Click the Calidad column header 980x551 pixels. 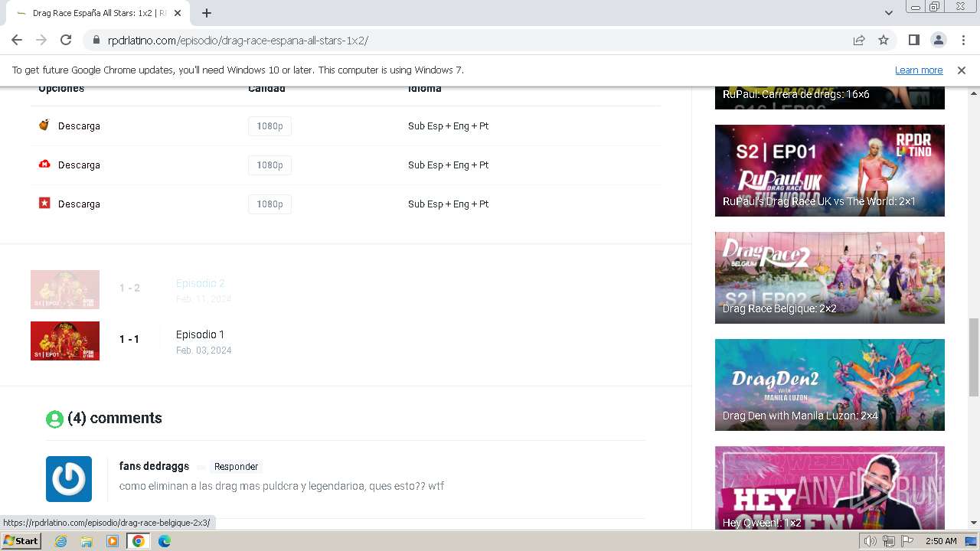pos(266,89)
